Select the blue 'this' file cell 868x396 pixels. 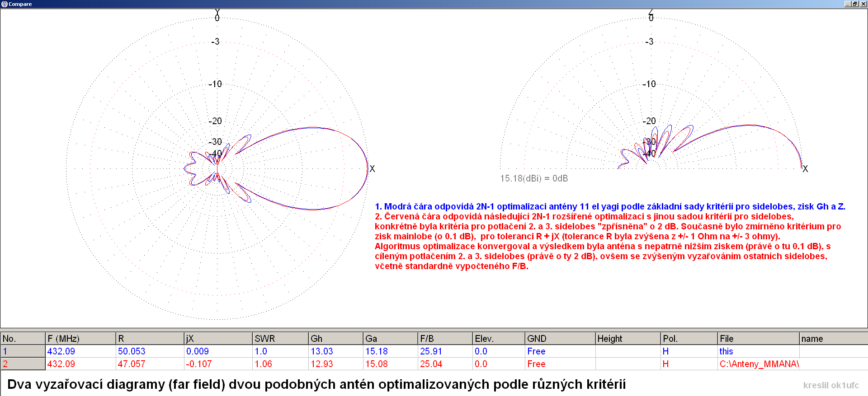(x=726, y=351)
